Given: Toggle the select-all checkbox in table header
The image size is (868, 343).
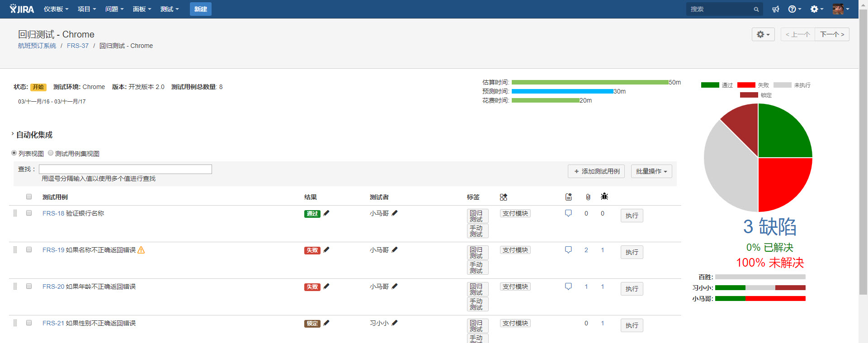Looking at the screenshot, I should pos(29,197).
